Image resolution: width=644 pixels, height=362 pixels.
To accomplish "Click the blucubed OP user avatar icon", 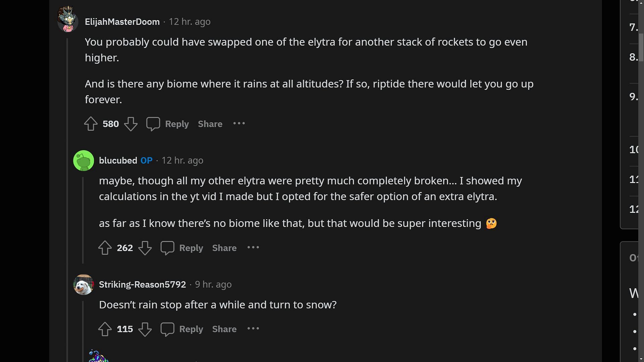I will click(x=83, y=161).
